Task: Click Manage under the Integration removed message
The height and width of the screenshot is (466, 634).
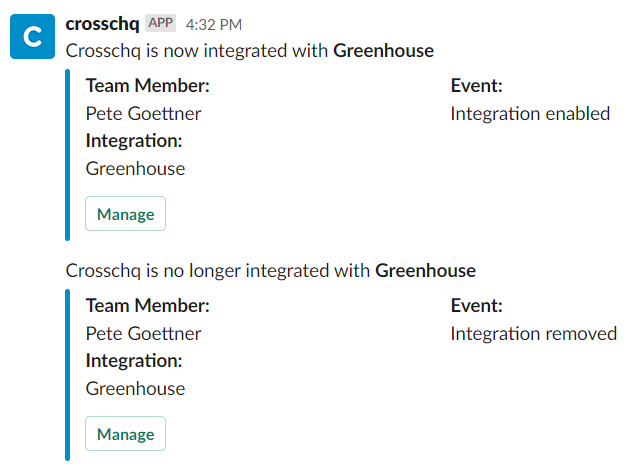Action: (125, 434)
